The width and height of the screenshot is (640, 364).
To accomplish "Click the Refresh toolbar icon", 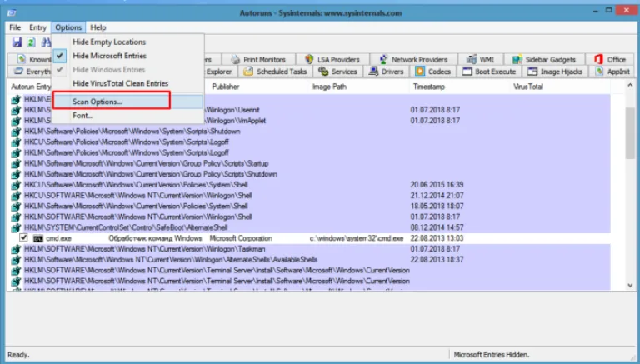I will coord(31,42).
